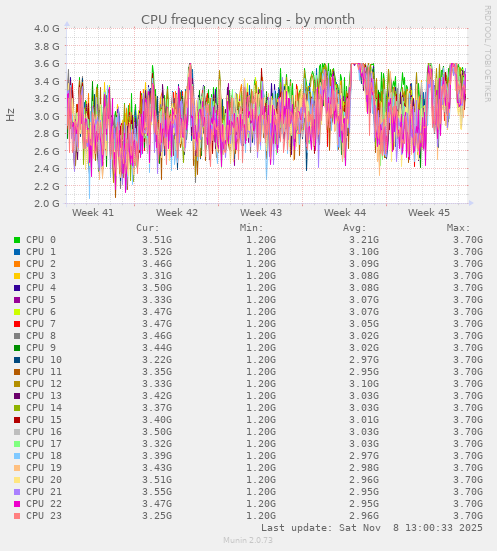The width and height of the screenshot is (497, 551).
Task: Click CPU 12 maximum value 3.70G
Action: pos(468,384)
